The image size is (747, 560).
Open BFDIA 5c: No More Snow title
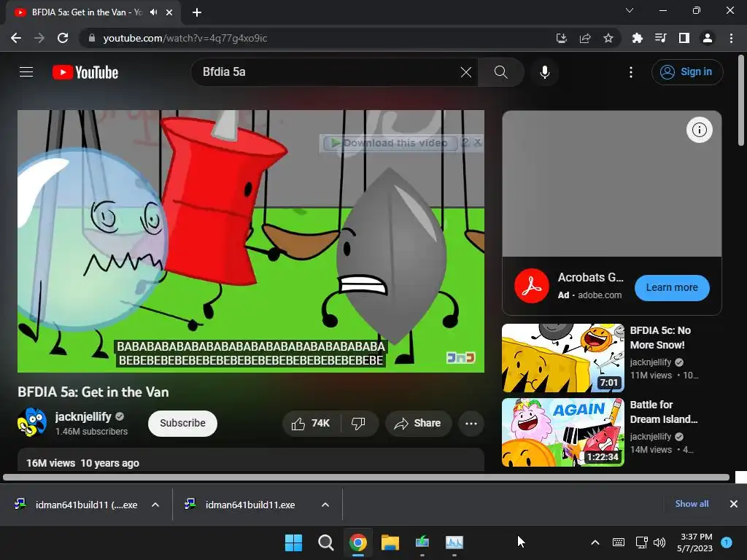point(660,338)
